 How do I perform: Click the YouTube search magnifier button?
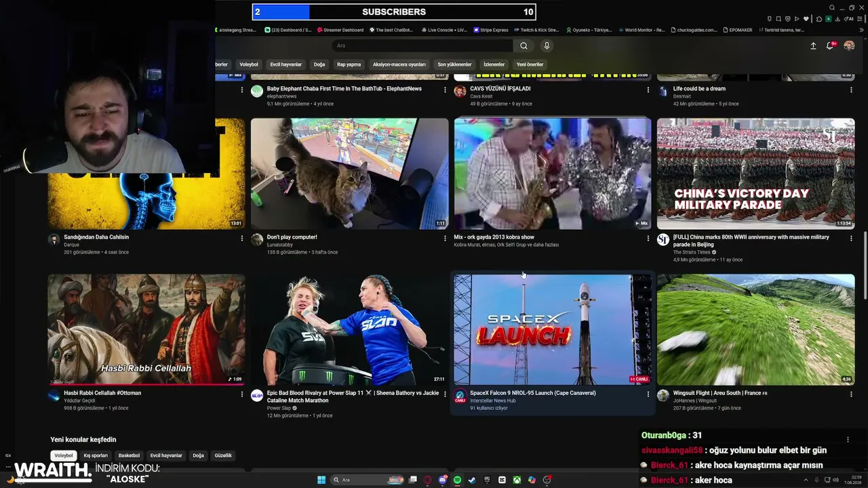coord(524,45)
